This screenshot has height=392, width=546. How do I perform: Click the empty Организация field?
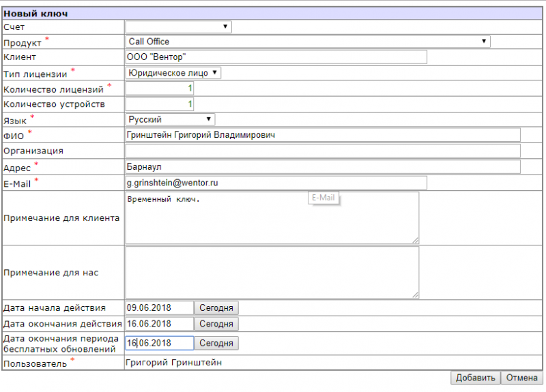click(x=323, y=151)
